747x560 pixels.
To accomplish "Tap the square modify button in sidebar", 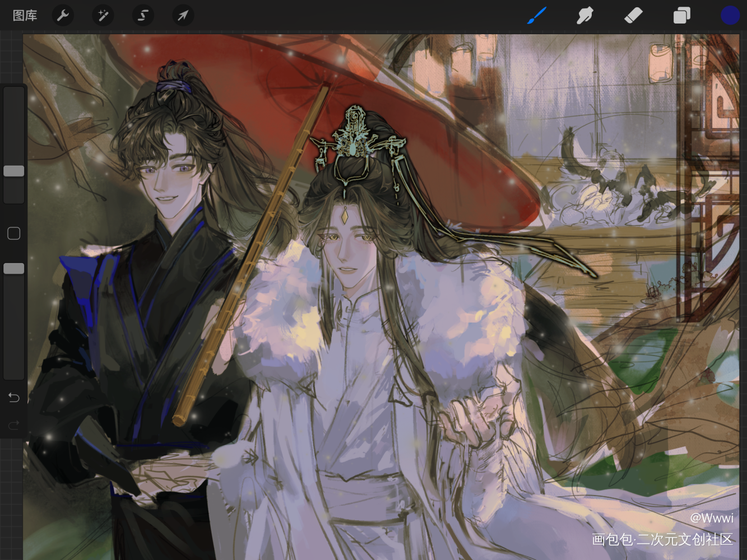I will [x=14, y=234].
